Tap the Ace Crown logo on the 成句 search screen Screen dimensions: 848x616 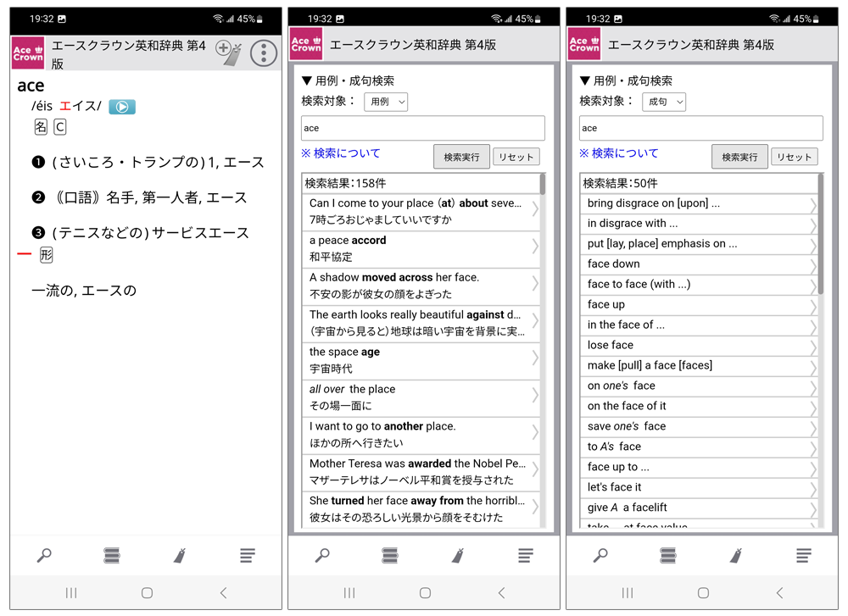click(584, 44)
